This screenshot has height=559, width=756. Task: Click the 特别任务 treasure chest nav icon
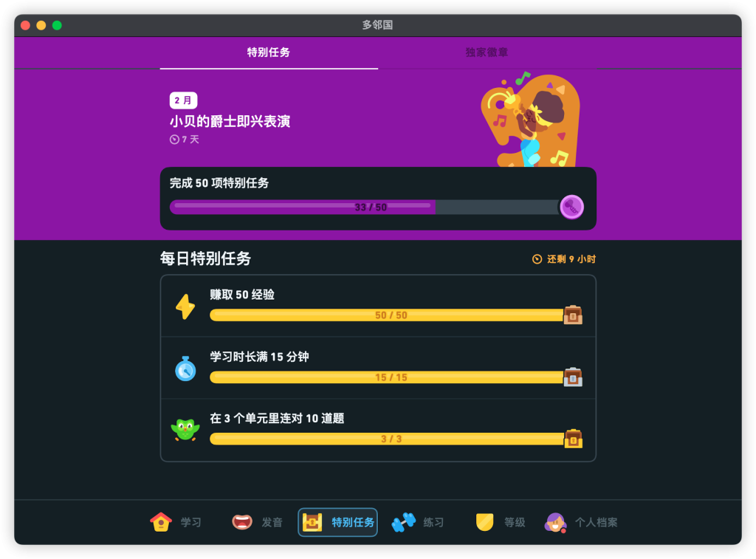click(x=312, y=522)
